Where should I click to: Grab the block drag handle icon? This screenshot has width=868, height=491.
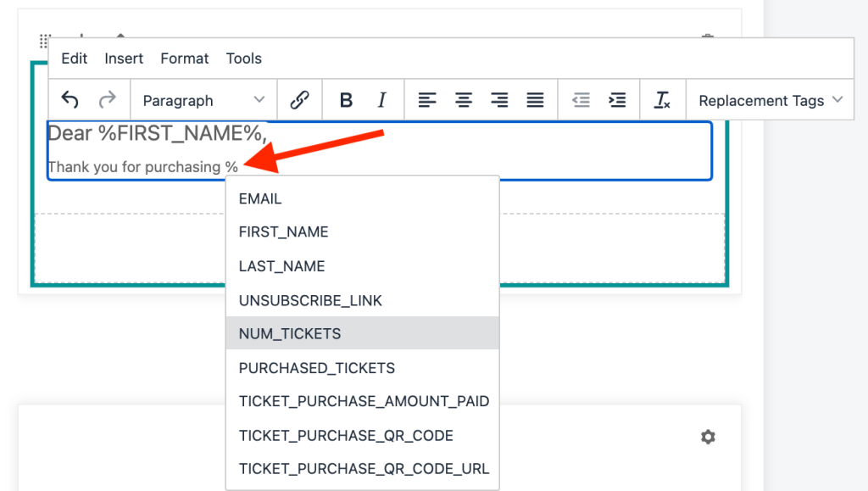click(x=45, y=41)
